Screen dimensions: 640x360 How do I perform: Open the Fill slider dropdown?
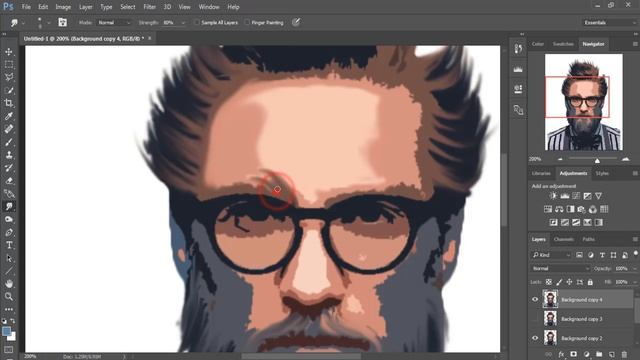(634, 282)
